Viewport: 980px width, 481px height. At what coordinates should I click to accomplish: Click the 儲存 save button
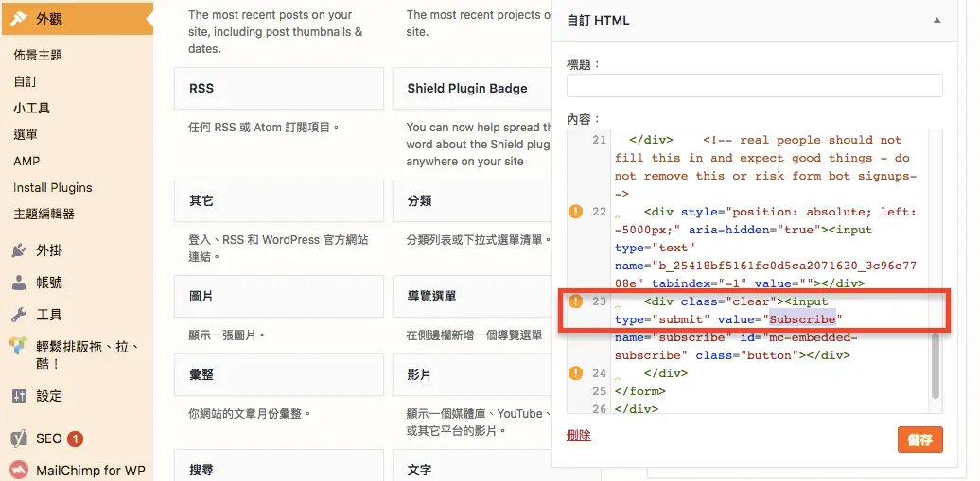click(x=920, y=439)
